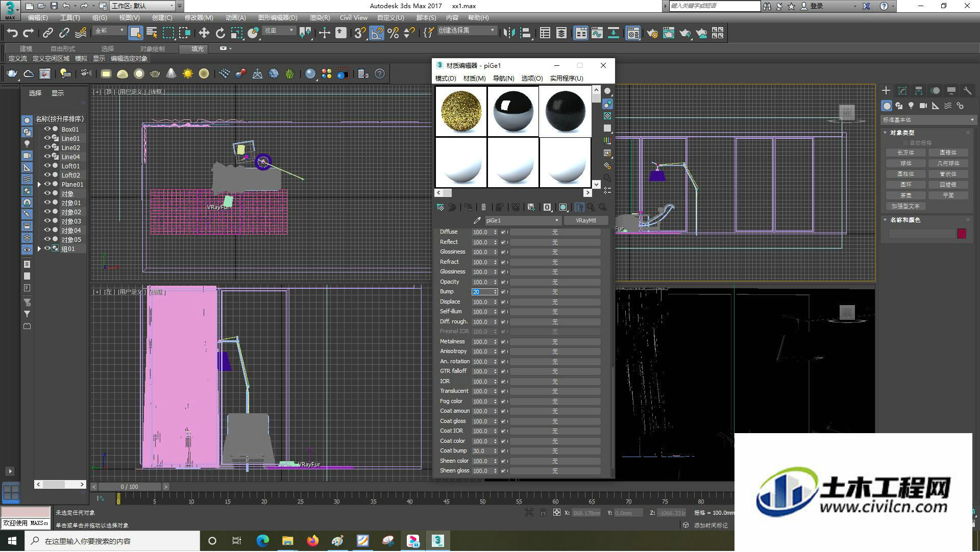Open the Hierarchy command panel tab
This screenshot has height=552, width=980.
(x=918, y=91)
